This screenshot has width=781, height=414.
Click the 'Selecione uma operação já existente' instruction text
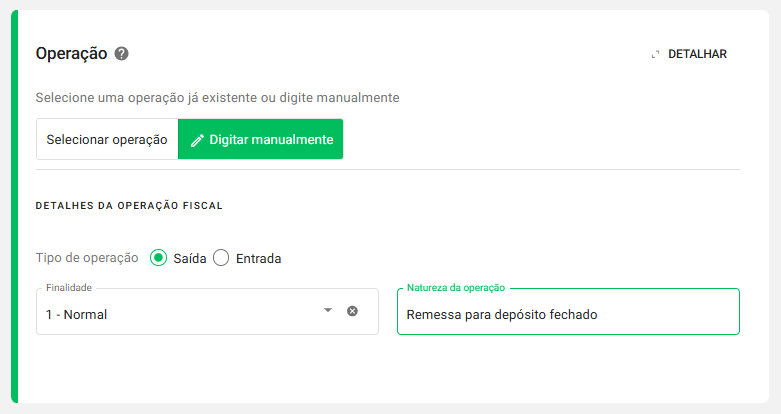click(217, 98)
